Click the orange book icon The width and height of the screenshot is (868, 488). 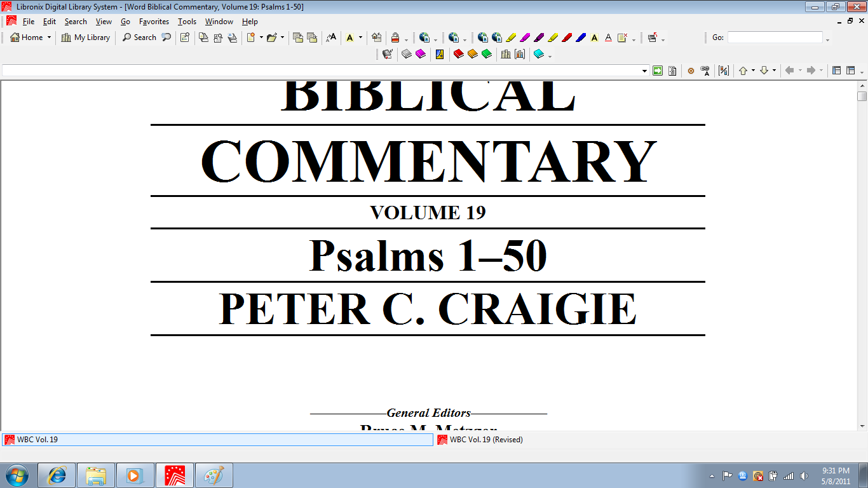[x=473, y=54]
